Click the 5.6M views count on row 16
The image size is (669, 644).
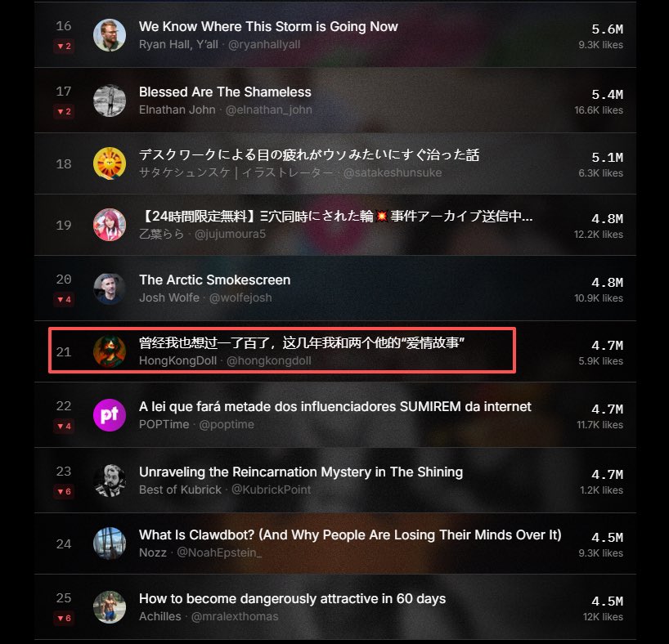coord(607,29)
